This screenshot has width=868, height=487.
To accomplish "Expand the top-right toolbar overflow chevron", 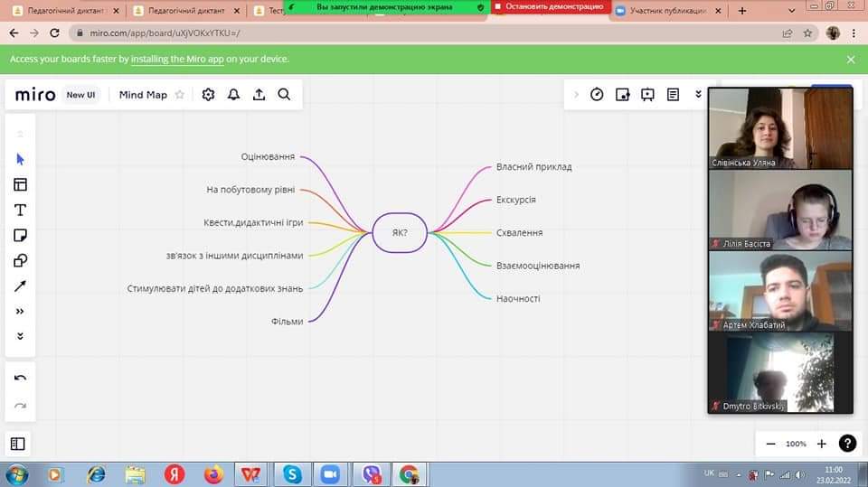I will 698,95.
